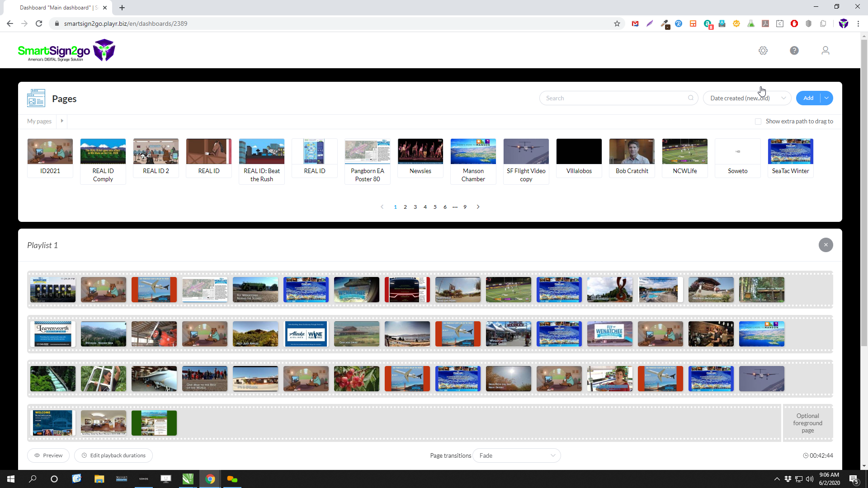Click Edit playback durations button
Image resolution: width=868 pixels, height=488 pixels.
(113, 455)
